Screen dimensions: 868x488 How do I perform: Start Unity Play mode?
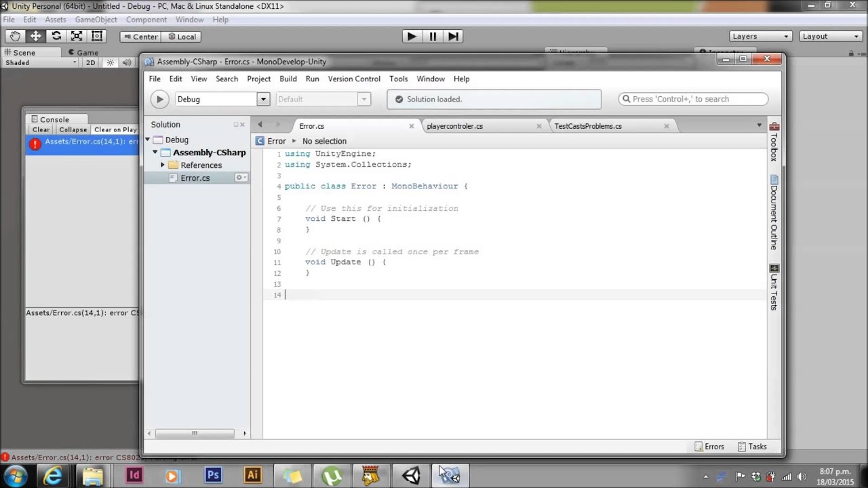(x=412, y=37)
